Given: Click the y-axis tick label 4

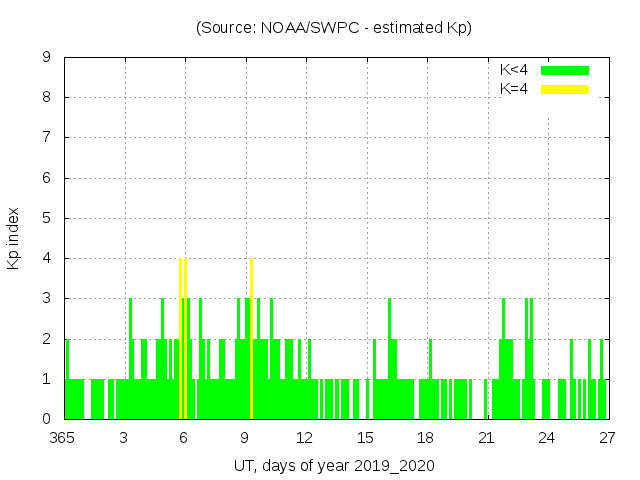Looking at the screenshot, I should [x=46, y=258].
